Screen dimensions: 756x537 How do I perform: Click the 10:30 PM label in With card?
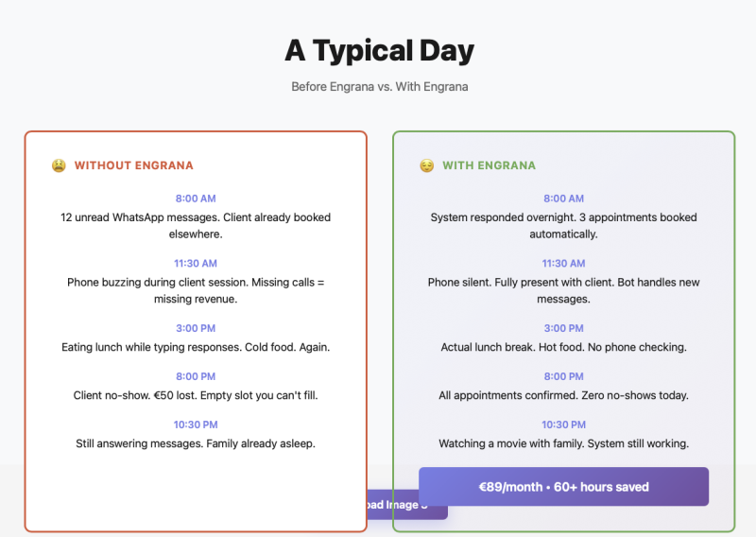click(x=563, y=424)
